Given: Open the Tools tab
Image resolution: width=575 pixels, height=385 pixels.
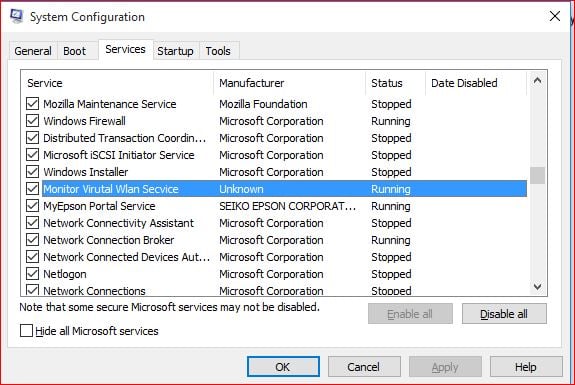Looking at the screenshot, I should [x=218, y=51].
